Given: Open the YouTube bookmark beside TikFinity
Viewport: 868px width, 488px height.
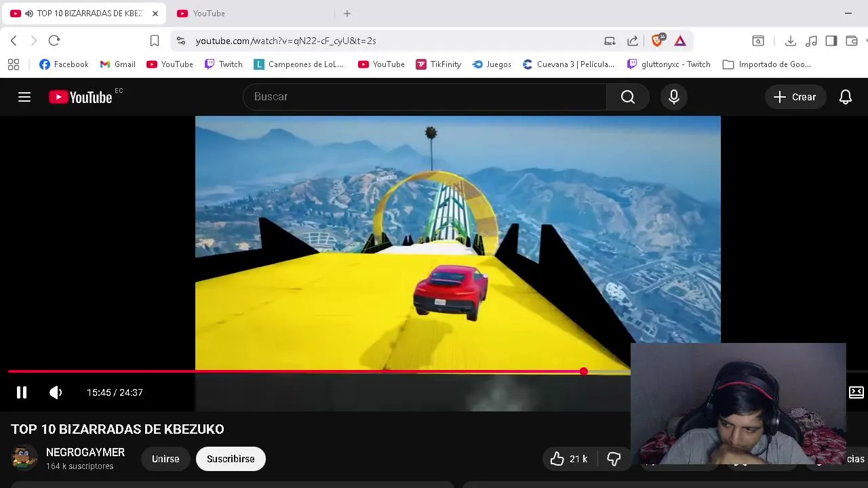Looking at the screenshot, I should [x=381, y=64].
